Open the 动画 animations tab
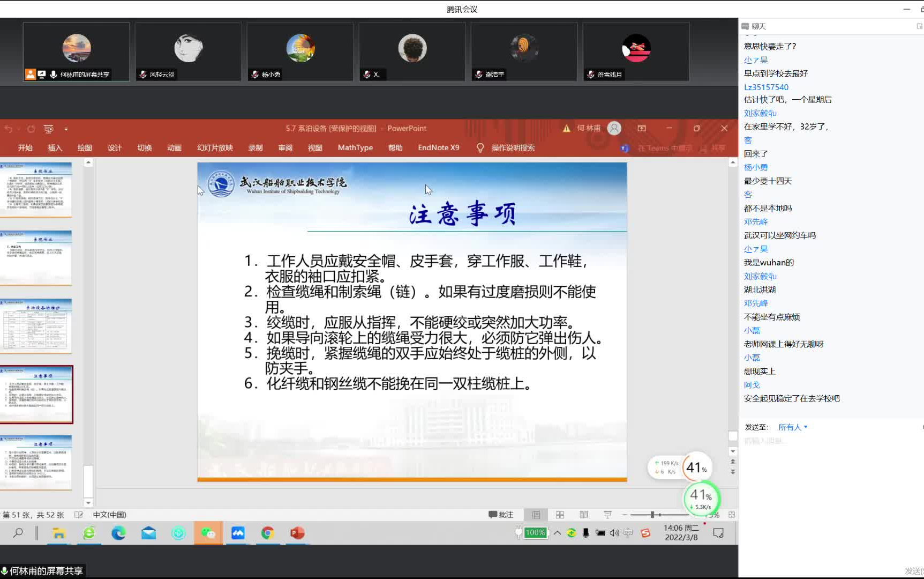The image size is (924, 579). pos(174,148)
